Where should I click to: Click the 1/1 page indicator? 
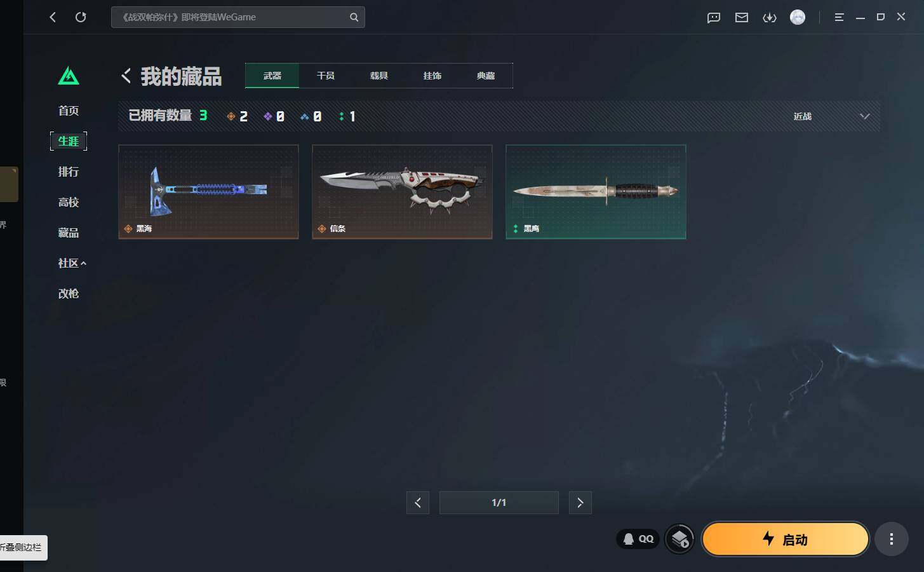[x=499, y=503]
